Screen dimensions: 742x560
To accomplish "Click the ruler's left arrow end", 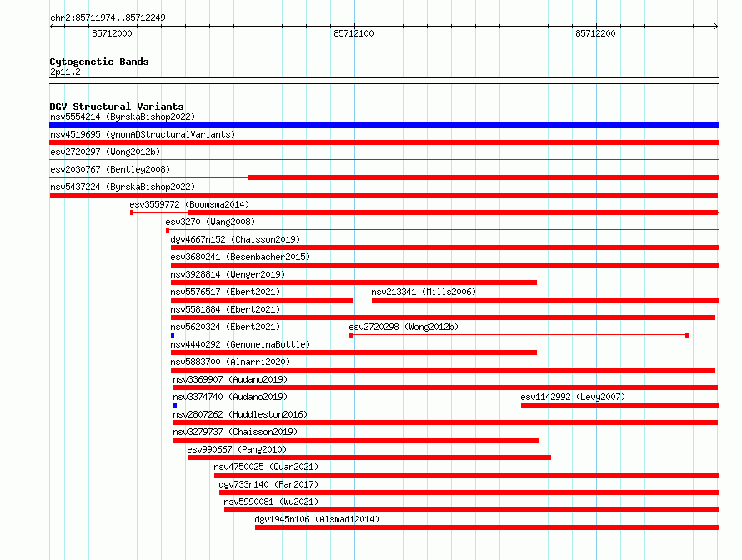I will click(x=52, y=26).
